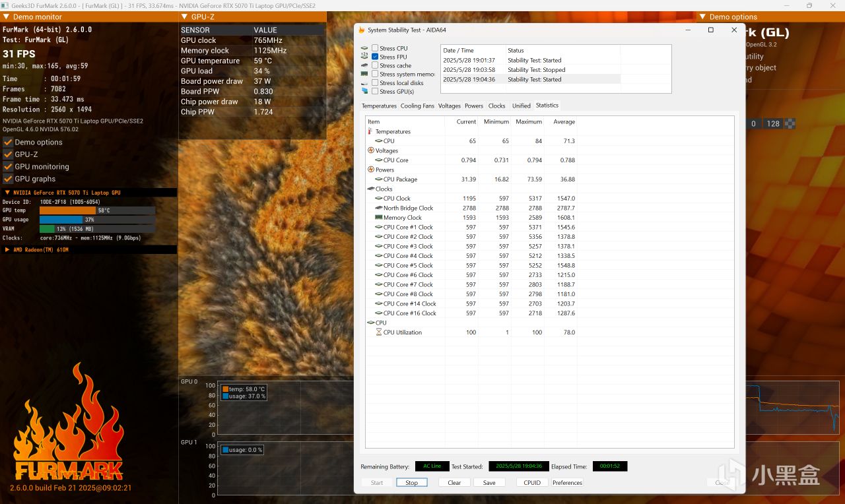Viewport: 845px width, 504px height.
Task: Click the CPU Core #4 Clock chip icon
Action: click(378, 256)
